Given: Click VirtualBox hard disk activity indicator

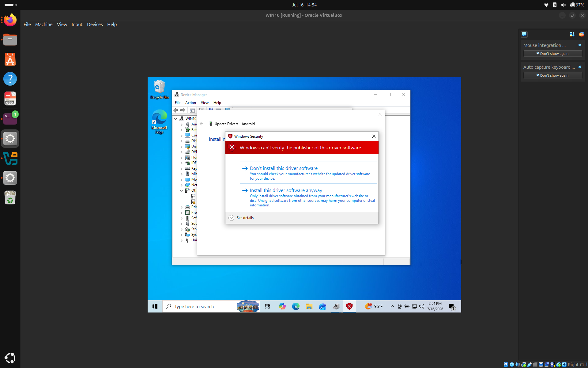Looking at the screenshot, I should click(506, 365).
